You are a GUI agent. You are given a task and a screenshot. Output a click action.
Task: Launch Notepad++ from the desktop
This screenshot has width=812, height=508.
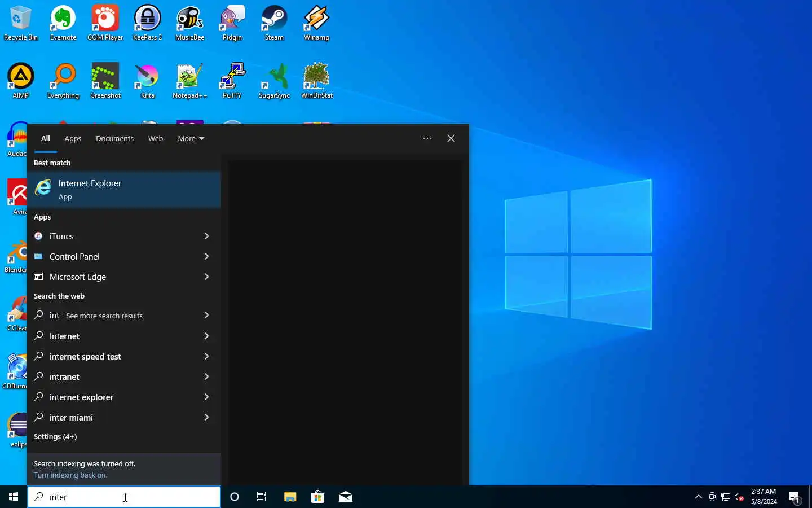click(x=190, y=81)
